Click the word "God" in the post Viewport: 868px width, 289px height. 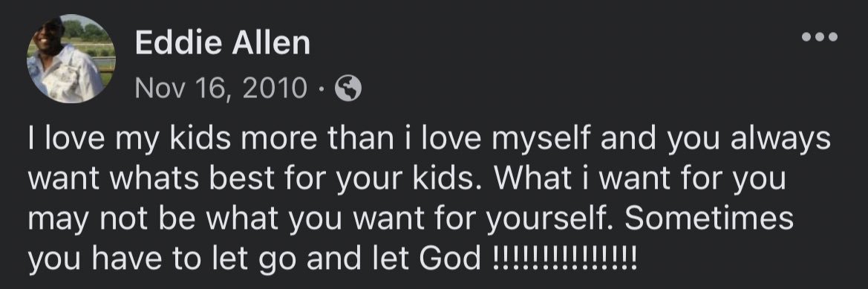coord(450,257)
